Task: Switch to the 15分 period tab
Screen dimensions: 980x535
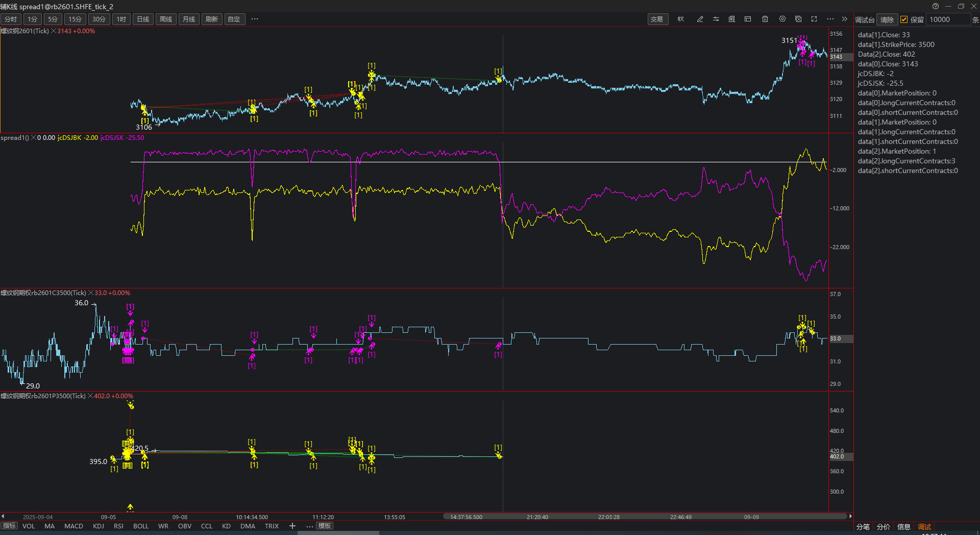Action: (75, 19)
